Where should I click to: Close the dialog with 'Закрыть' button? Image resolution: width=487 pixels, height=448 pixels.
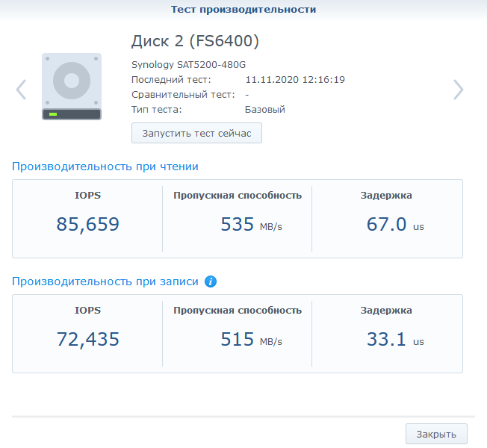[x=436, y=434]
